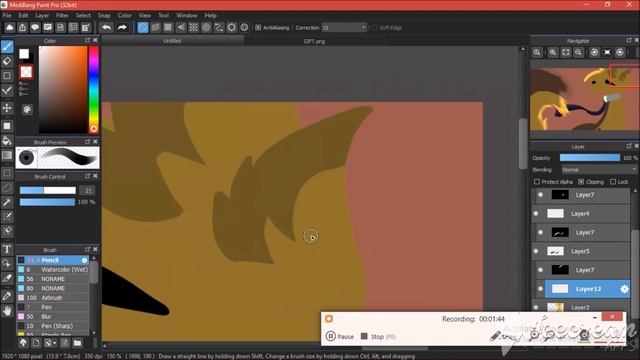
Task: Undock the Brush panel
Action: (x=87, y=249)
